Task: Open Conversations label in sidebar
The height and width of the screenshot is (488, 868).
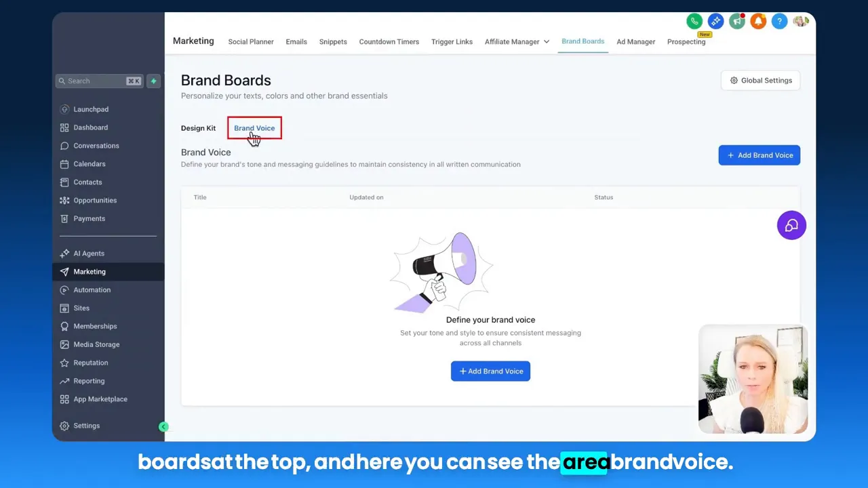Action: pos(96,146)
